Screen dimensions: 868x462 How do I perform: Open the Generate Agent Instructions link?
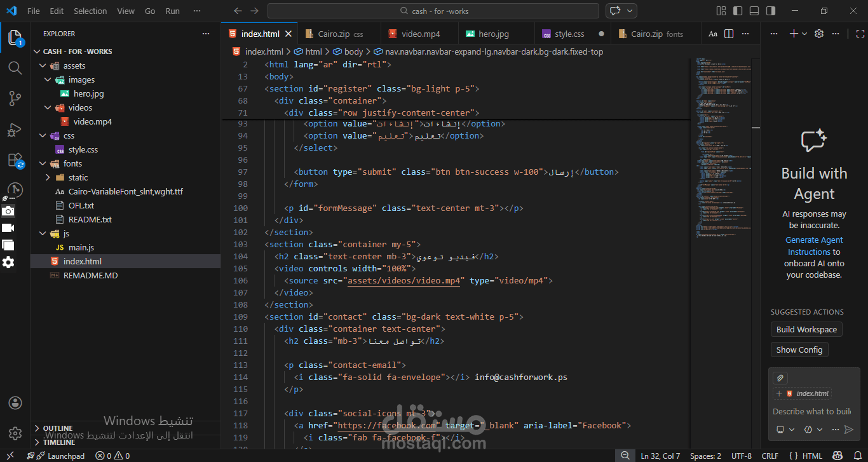pos(814,246)
